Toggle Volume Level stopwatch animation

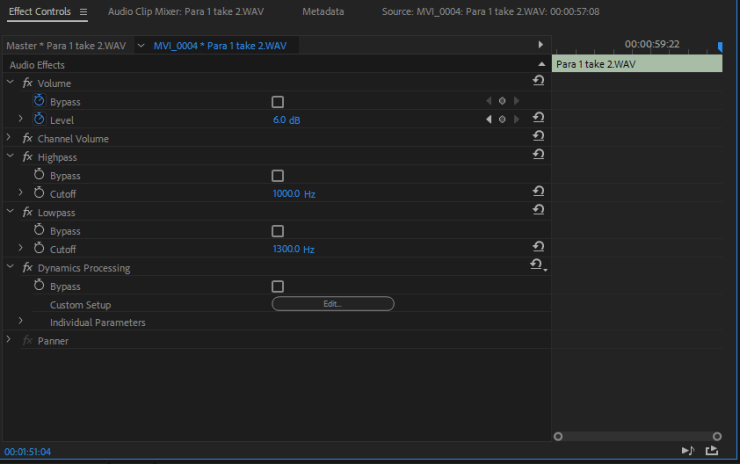click(x=39, y=119)
